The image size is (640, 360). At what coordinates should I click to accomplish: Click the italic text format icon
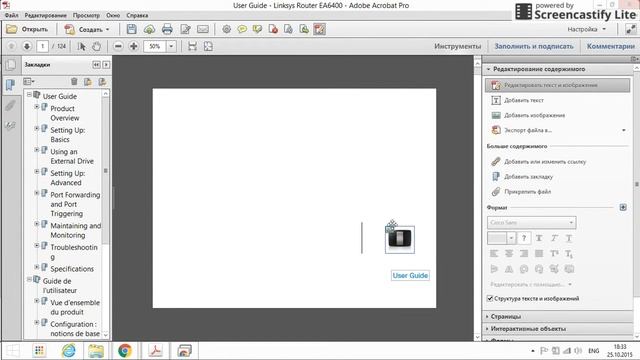pos(554,238)
